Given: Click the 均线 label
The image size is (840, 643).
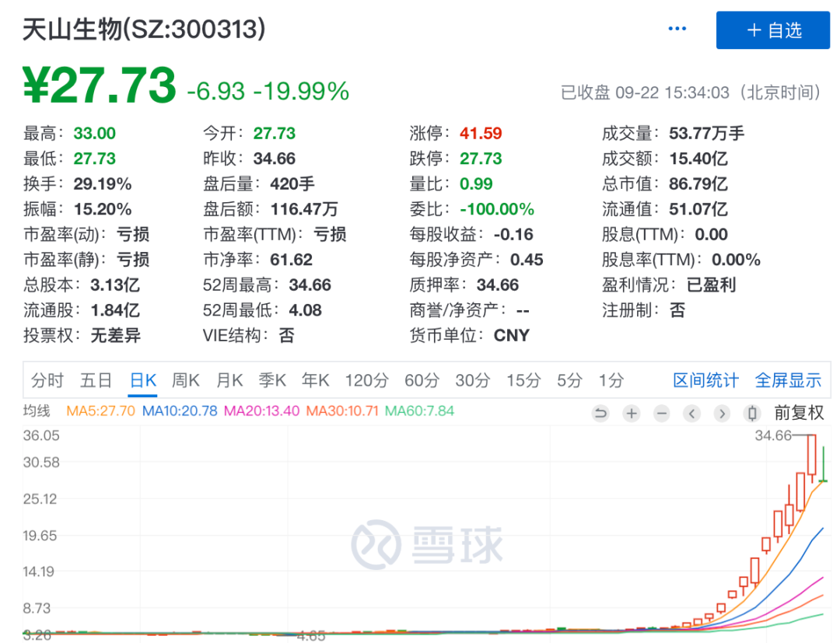Looking at the screenshot, I should pyautogui.click(x=37, y=411).
